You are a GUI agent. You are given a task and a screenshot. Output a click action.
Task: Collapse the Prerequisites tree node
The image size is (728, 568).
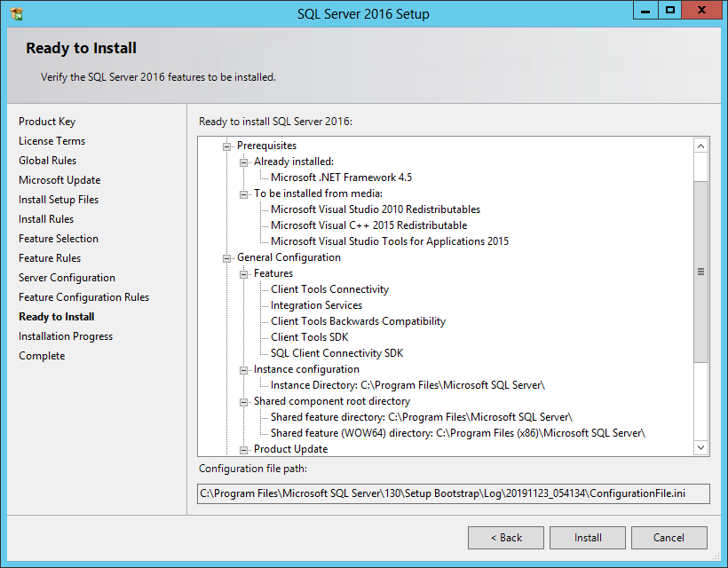coord(226,146)
